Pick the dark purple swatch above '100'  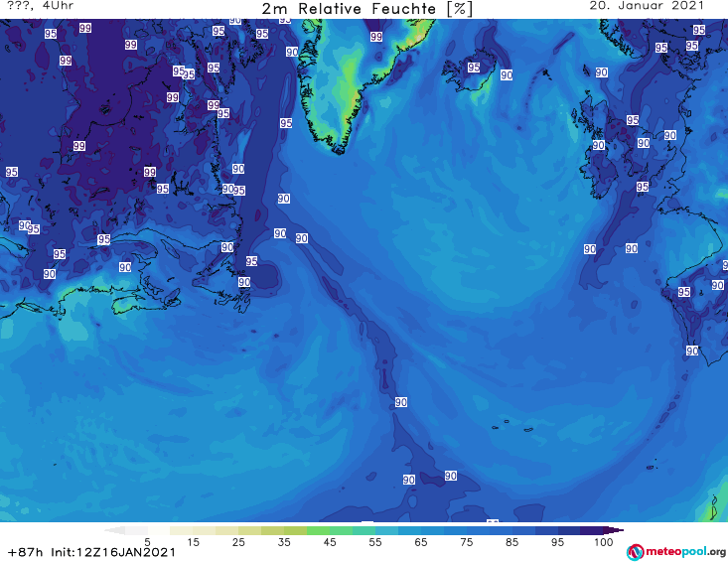592,530
